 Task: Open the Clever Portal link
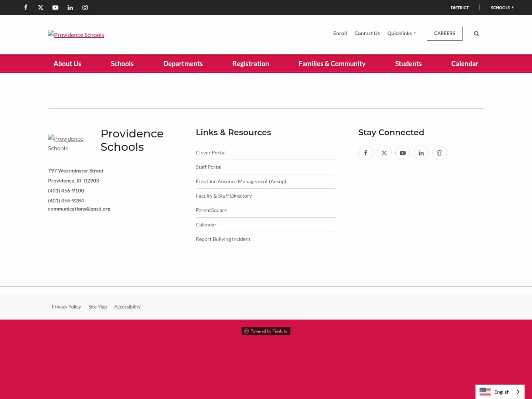[x=211, y=152]
